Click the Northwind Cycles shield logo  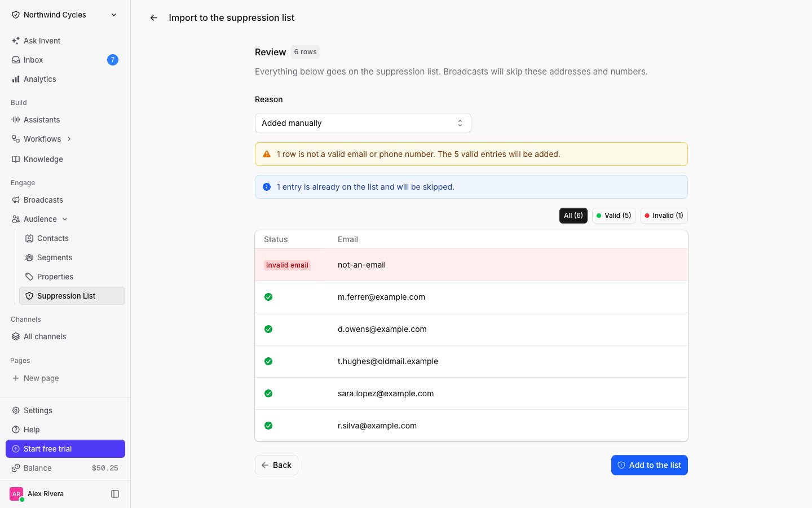pos(16,15)
